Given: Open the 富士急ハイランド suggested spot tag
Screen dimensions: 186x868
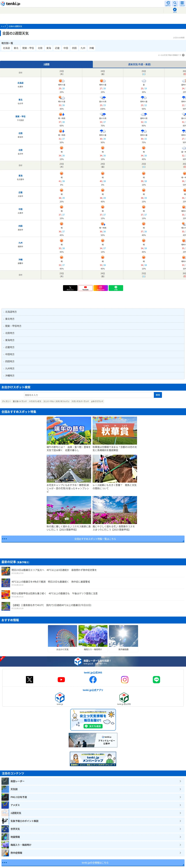Looking at the screenshot, I should 20,402.
